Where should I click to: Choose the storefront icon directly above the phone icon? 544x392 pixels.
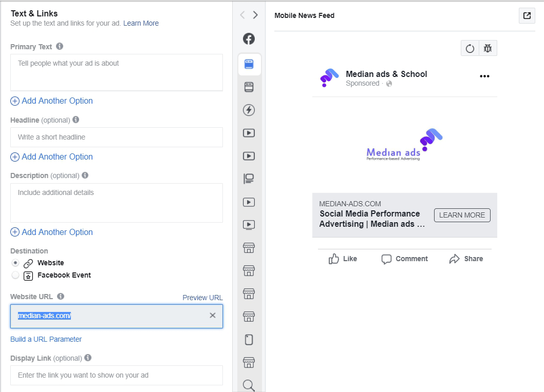(249, 317)
